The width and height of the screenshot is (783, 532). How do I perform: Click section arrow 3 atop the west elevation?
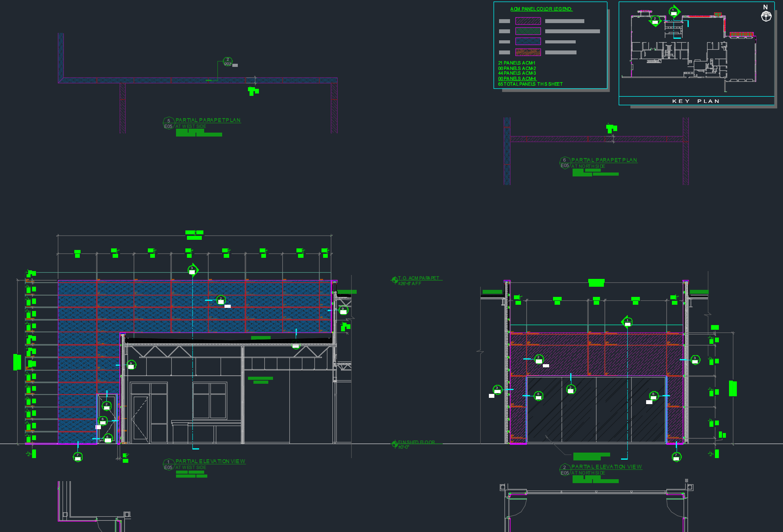(192, 270)
